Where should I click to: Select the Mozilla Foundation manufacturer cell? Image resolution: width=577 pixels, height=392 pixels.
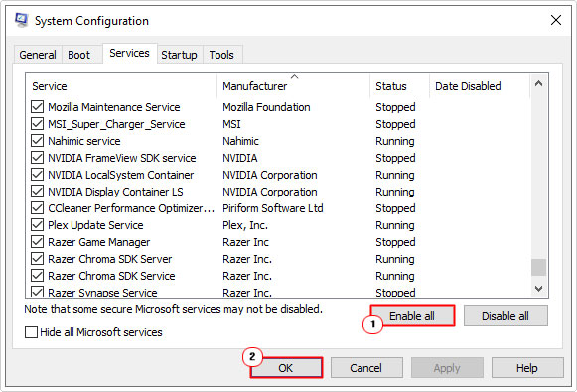point(266,107)
